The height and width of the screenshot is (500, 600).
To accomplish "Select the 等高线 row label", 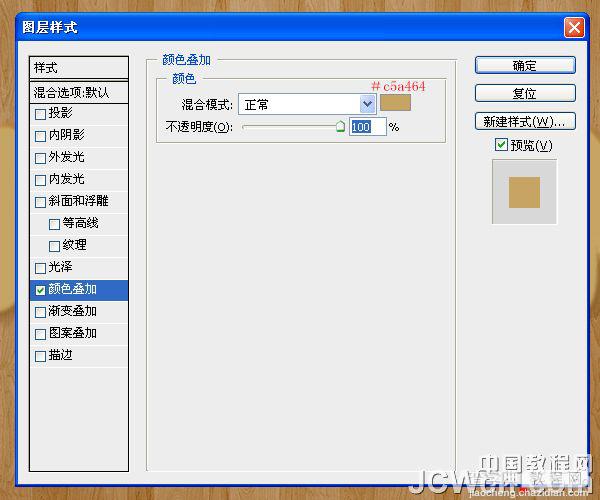I will pos(80,223).
